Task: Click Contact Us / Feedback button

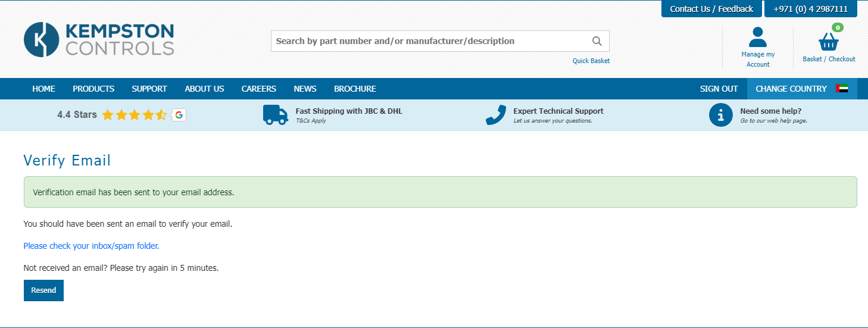Action: pyautogui.click(x=711, y=9)
